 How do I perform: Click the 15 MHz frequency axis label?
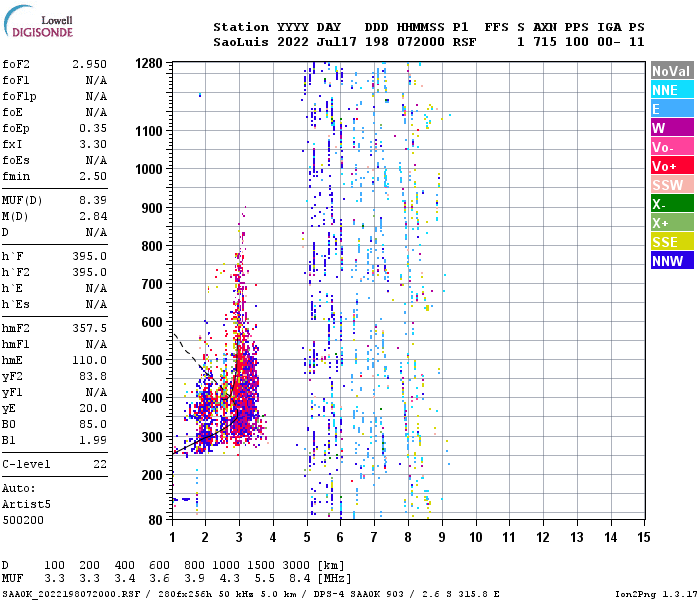pyautogui.click(x=644, y=537)
